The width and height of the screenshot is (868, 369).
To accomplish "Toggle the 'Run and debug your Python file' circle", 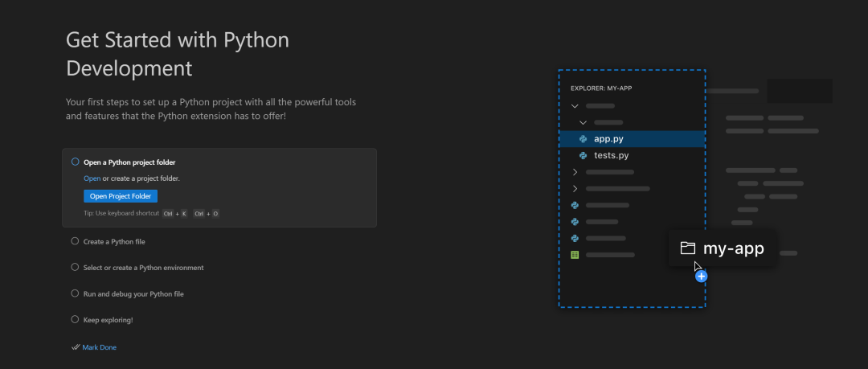I will tap(76, 293).
